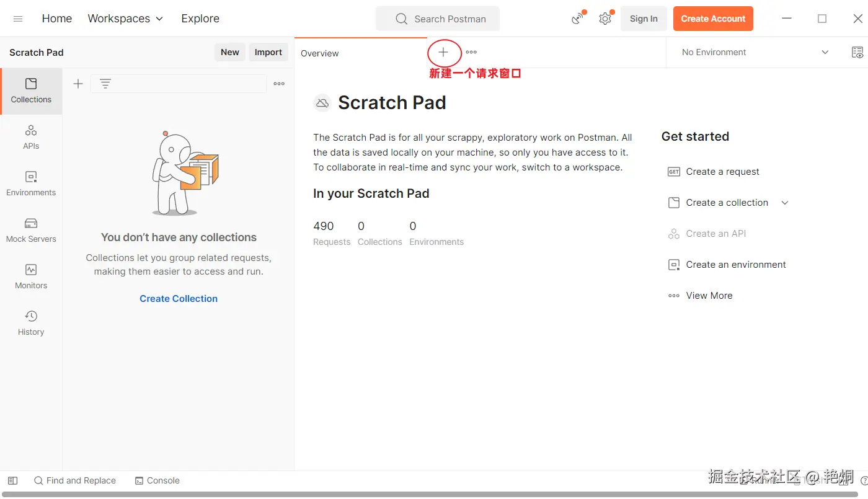The height and width of the screenshot is (499, 868).
Task: Toggle the sidebar using the bottom-bar icon
Action: pos(12,480)
